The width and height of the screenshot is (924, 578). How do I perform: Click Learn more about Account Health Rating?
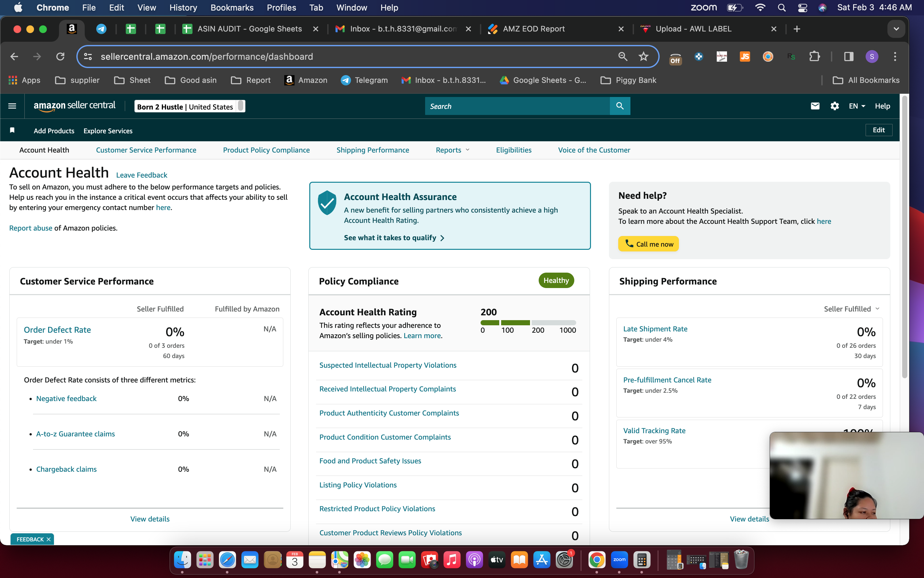pos(422,336)
